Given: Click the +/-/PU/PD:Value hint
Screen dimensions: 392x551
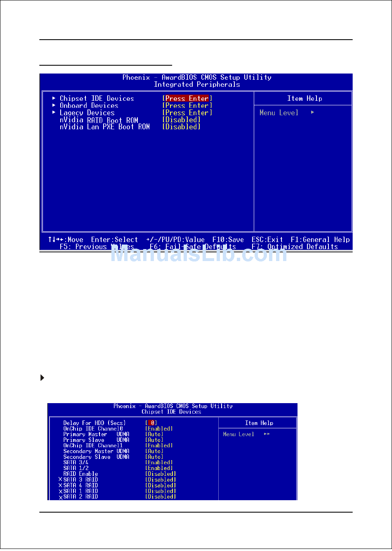Looking at the screenshot, I should click(175, 240).
